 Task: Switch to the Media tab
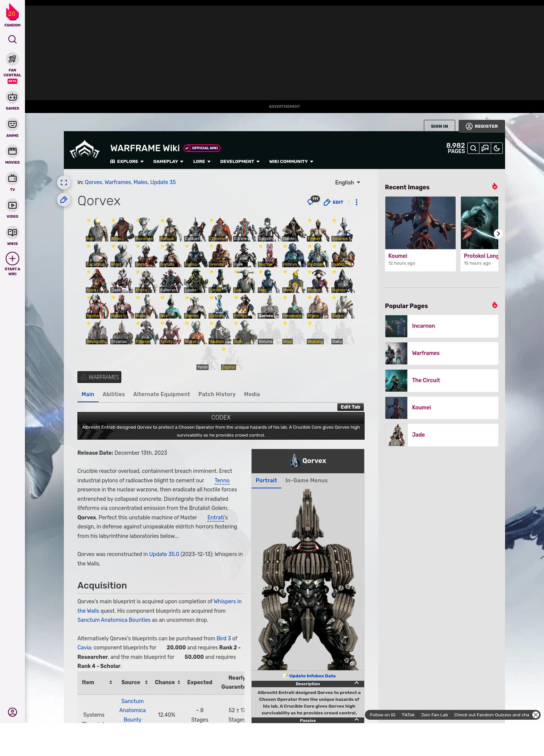point(252,394)
